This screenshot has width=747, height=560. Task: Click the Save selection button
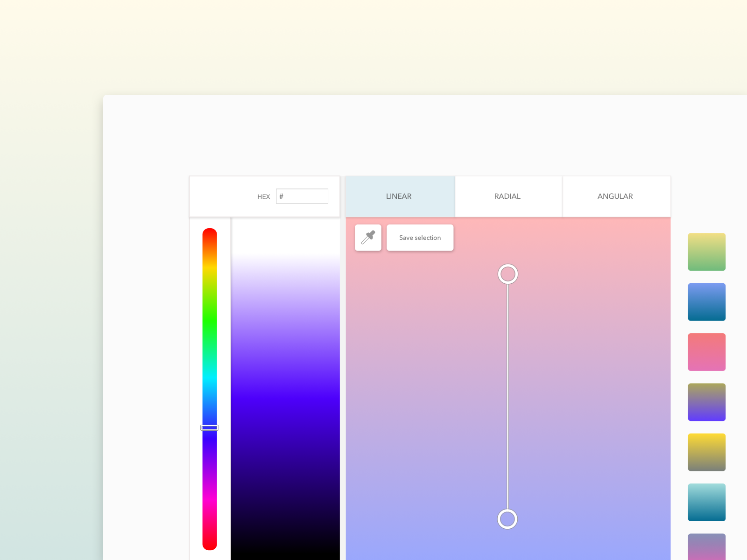coord(419,238)
